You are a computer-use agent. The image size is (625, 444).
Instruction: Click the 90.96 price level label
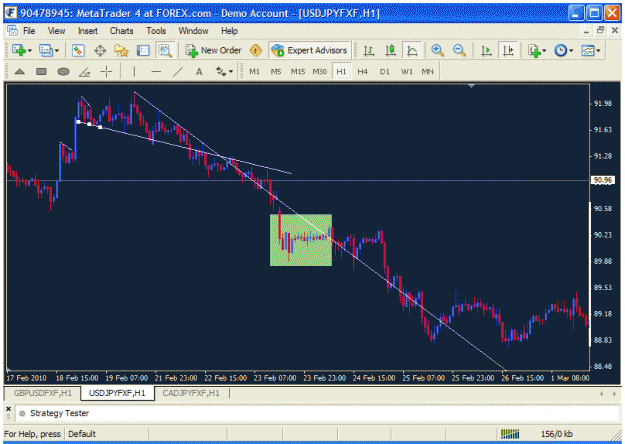pyautogui.click(x=602, y=181)
